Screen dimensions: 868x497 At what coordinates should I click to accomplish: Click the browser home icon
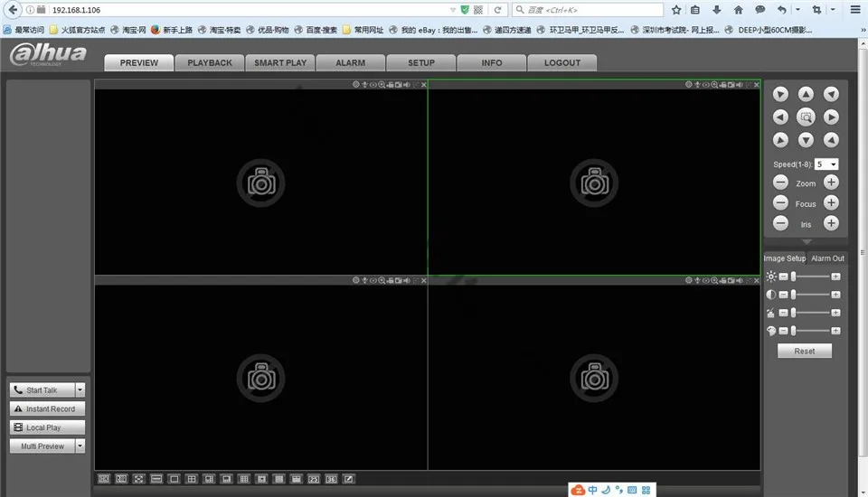pos(738,10)
